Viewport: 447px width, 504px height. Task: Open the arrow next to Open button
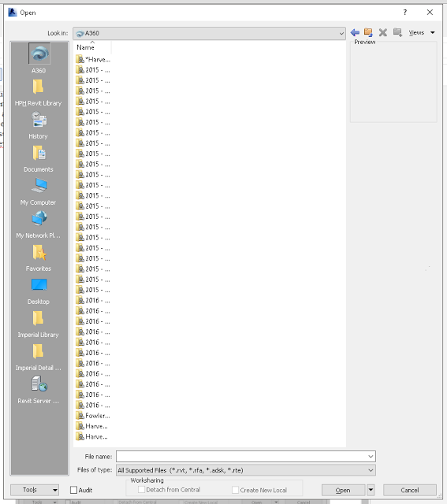(371, 490)
